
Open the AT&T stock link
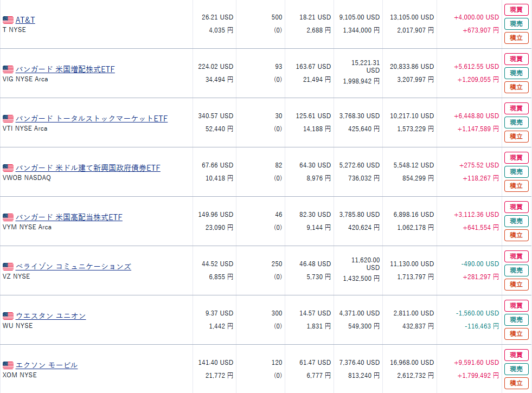tap(25, 20)
